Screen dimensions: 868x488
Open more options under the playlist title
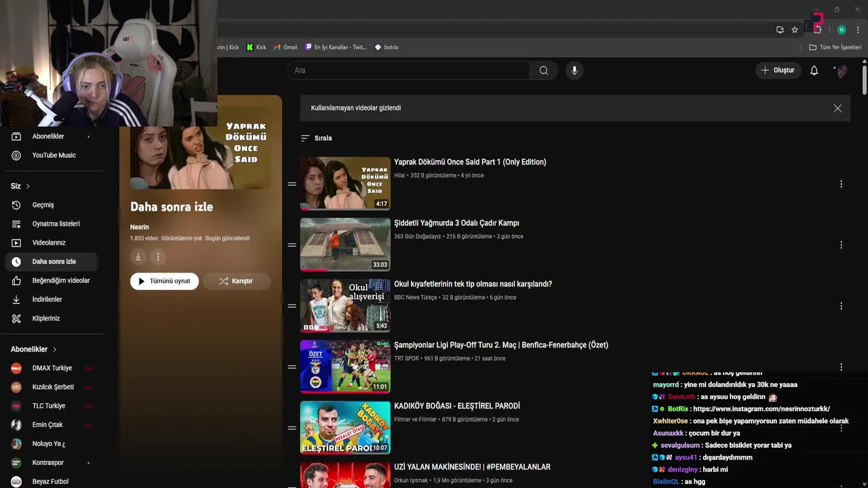158,257
